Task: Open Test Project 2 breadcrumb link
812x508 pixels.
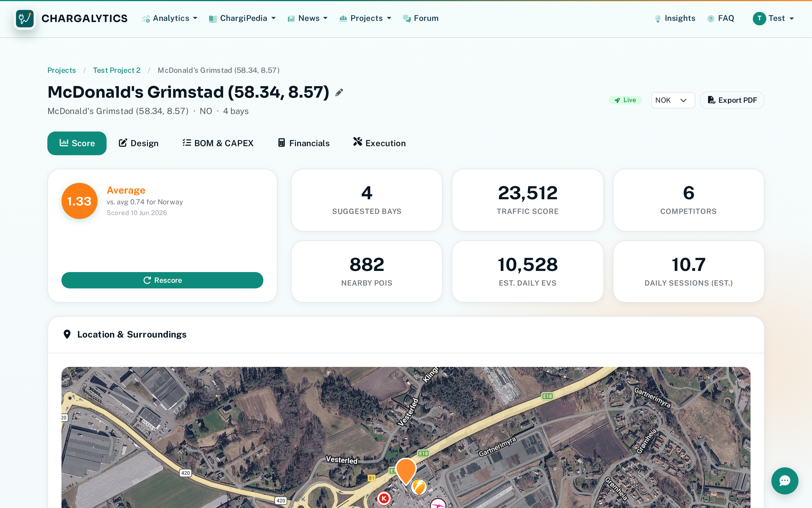Action: [116, 70]
